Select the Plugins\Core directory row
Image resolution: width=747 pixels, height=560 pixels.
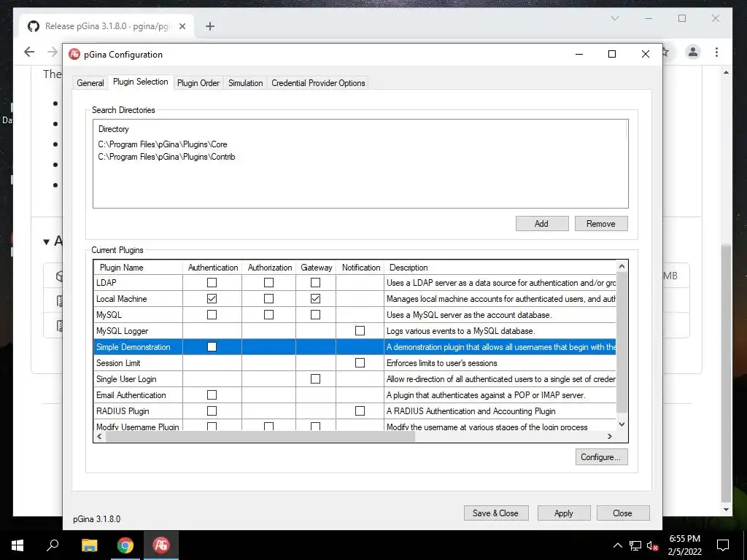click(163, 144)
